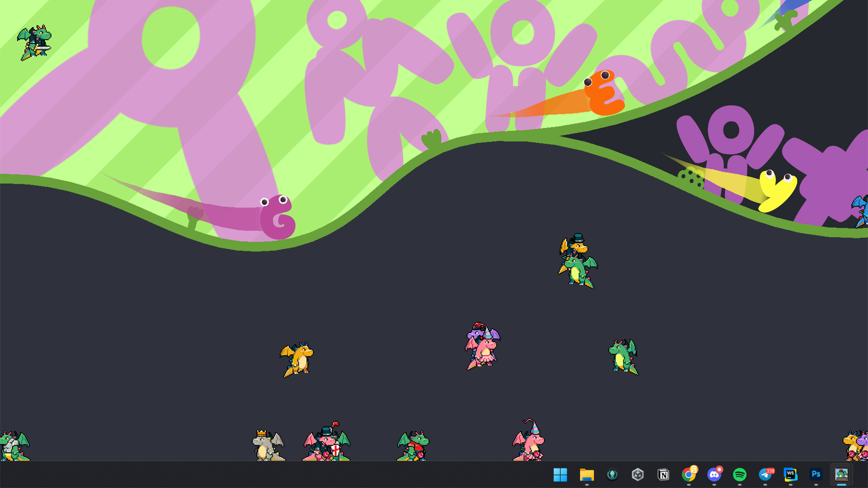
Task: Click the lone orange dragon without accessories
Action: tap(297, 360)
